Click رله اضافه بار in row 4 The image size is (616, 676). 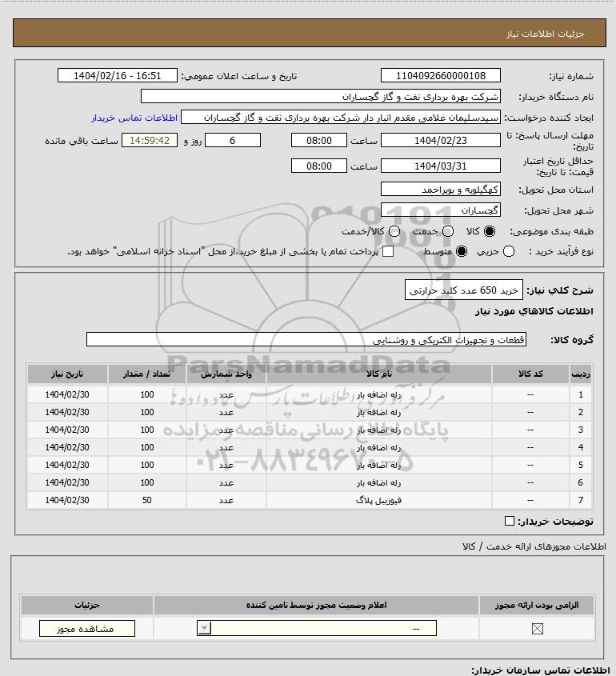(379, 447)
